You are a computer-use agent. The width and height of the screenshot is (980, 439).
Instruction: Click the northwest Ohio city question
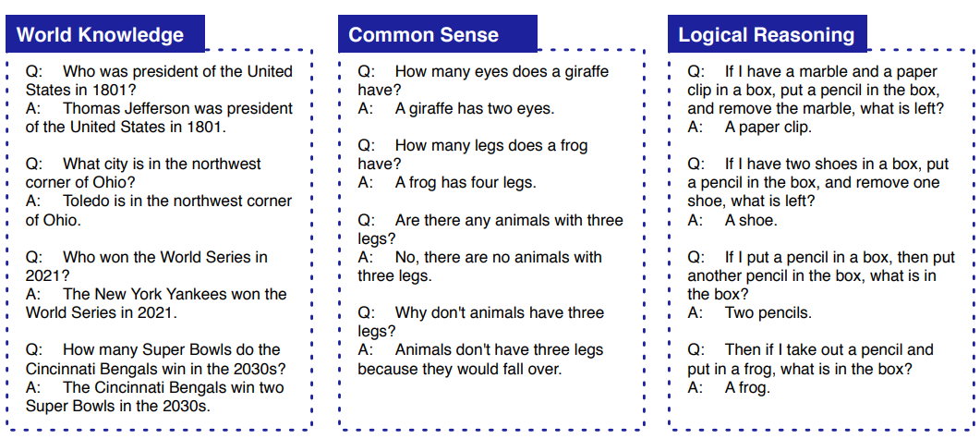144,173
